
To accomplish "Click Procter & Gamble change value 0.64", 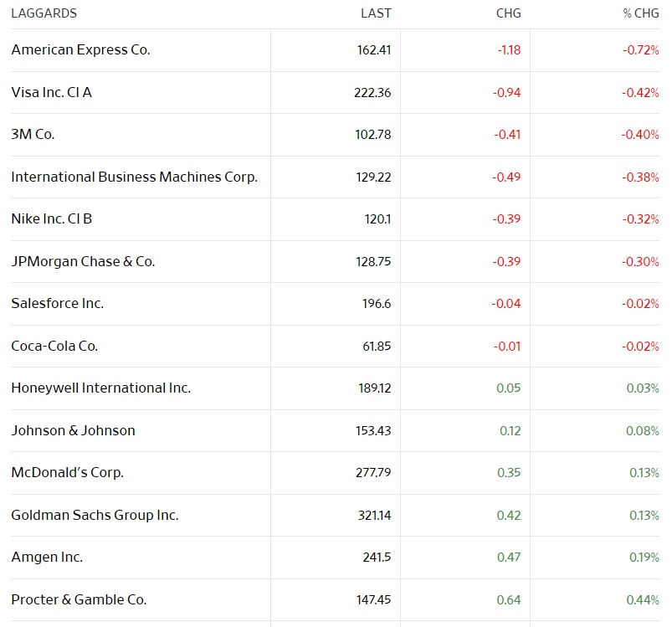I will pyautogui.click(x=509, y=599).
